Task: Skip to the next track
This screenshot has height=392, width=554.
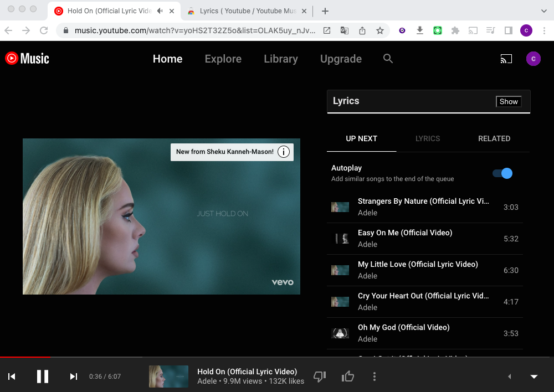Action: tap(73, 376)
